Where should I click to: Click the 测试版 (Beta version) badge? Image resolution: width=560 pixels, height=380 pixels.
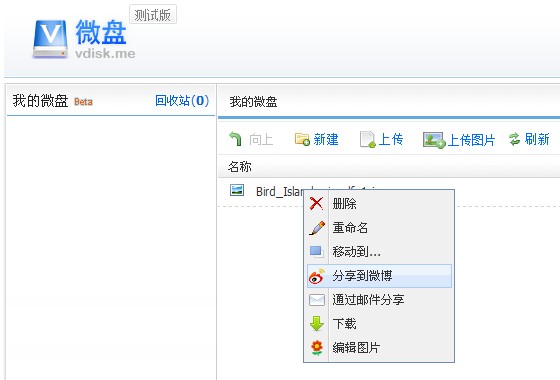pyautogui.click(x=153, y=15)
